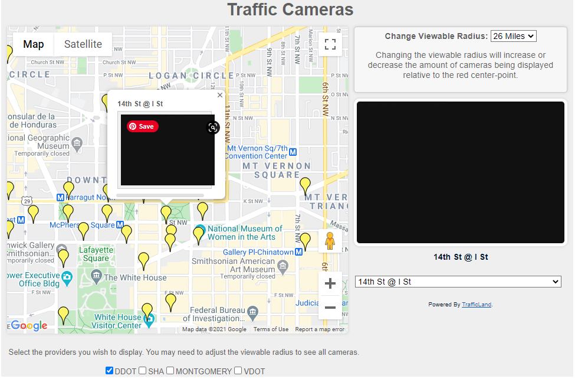Click the Route 29 highway shield
The height and width of the screenshot is (392, 588).
(27, 201)
